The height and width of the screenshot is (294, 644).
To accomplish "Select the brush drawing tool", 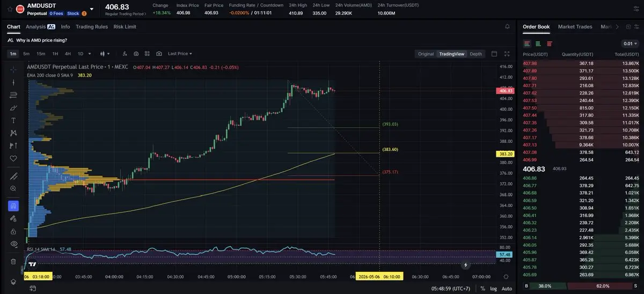I will pos(13,108).
